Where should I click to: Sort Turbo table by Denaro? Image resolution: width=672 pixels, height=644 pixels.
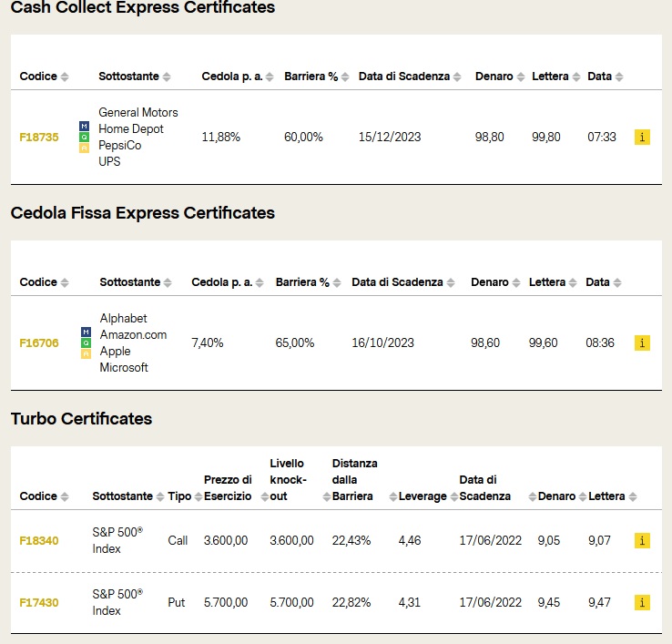pos(583,497)
